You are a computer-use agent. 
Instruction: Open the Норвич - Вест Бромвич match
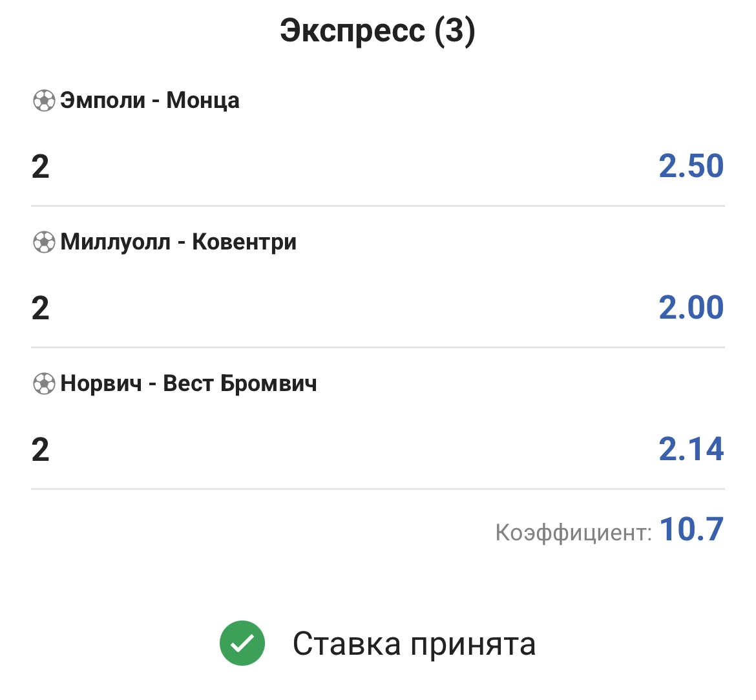pyautogui.click(x=188, y=384)
